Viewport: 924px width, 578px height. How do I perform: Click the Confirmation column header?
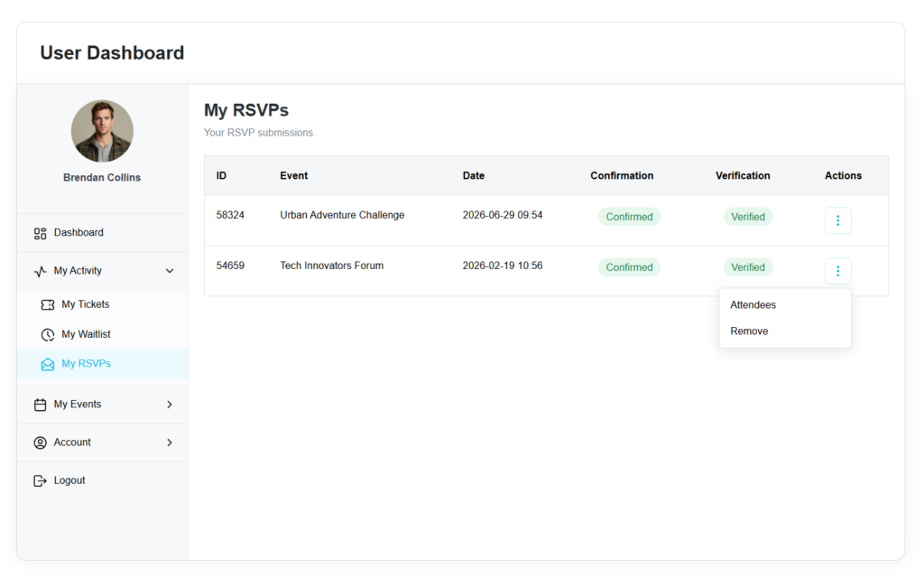[x=622, y=176]
